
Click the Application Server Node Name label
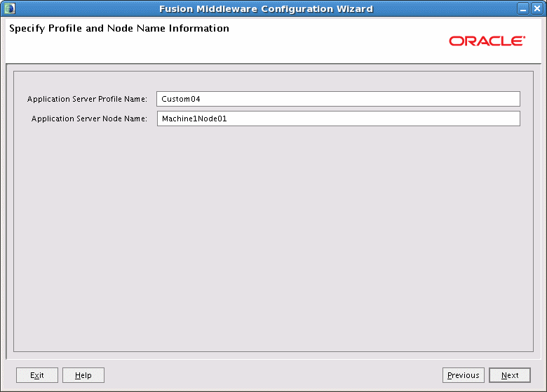[x=89, y=119]
